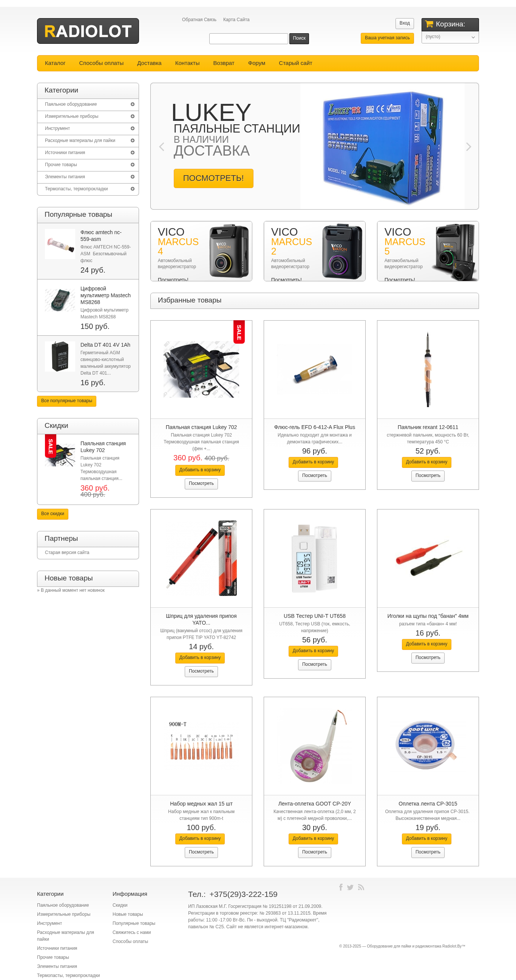Click the Поиск search button
This screenshot has height=980, width=516.
point(299,39)
